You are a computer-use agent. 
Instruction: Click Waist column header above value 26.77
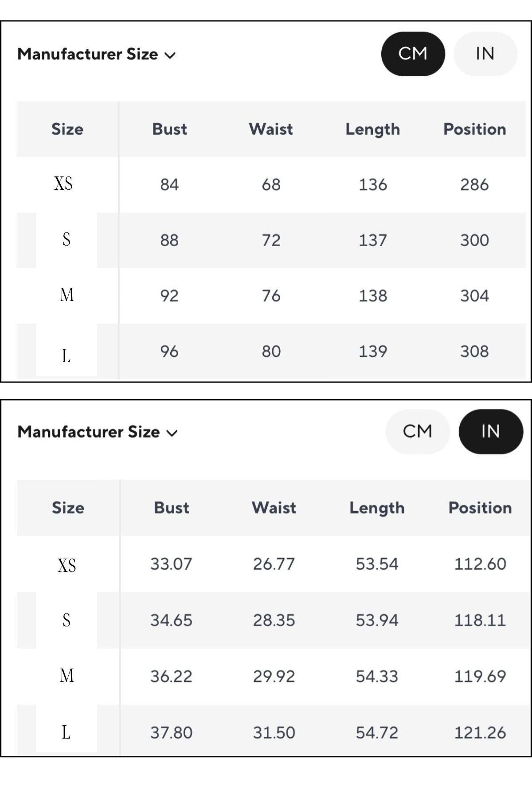coord(274,508)
